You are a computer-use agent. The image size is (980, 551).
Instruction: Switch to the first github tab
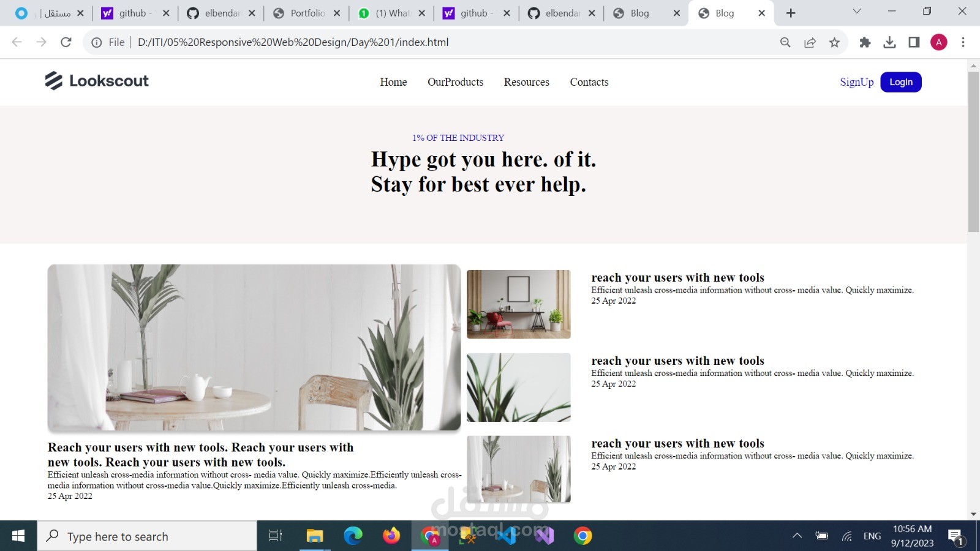coord(135,13)
